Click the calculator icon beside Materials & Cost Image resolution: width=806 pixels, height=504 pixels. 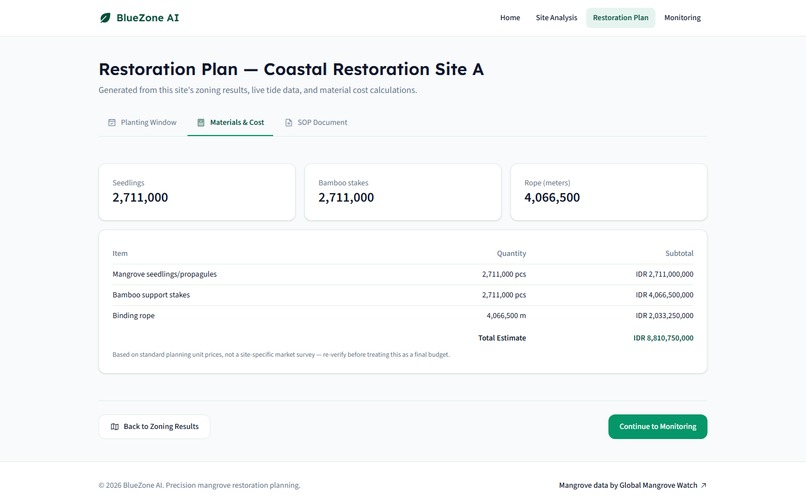[201, 122]
